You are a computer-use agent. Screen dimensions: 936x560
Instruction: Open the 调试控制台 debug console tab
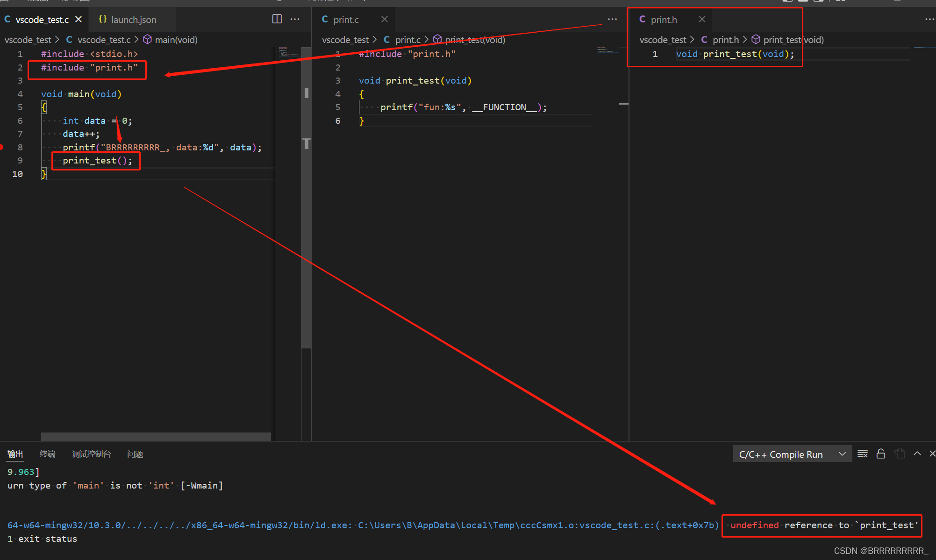pos(91,454)
